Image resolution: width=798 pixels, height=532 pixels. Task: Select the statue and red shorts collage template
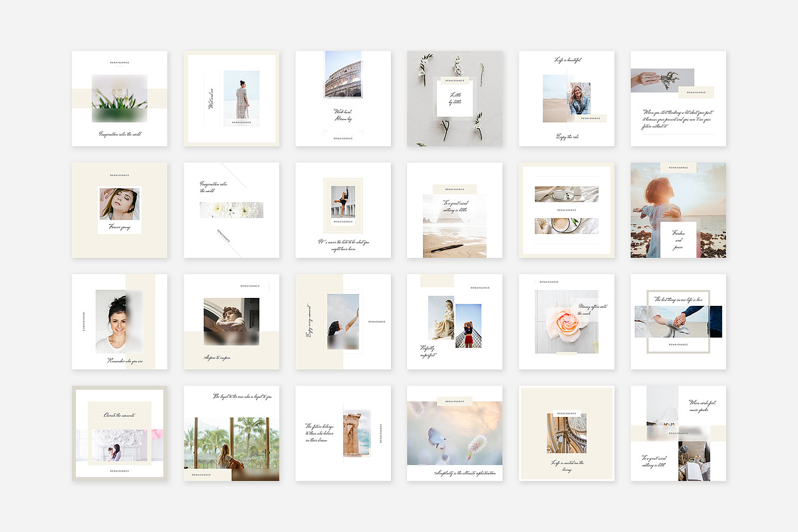[x=455, y=322]
